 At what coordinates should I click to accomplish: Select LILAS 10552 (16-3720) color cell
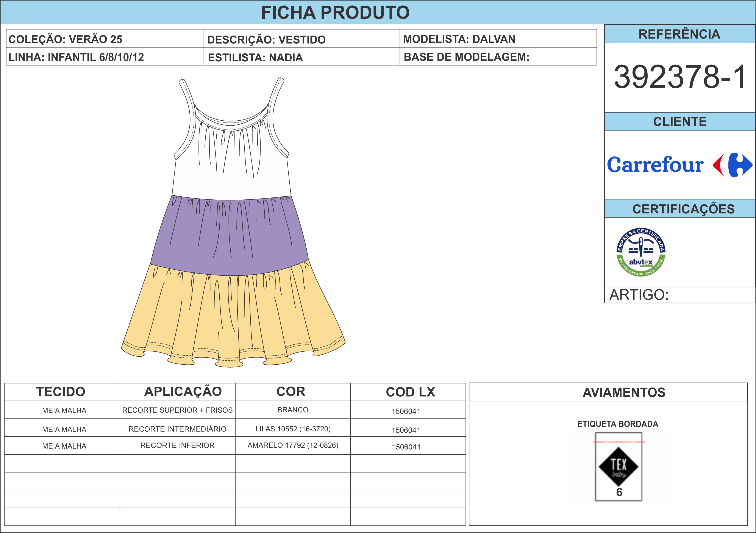293,429
